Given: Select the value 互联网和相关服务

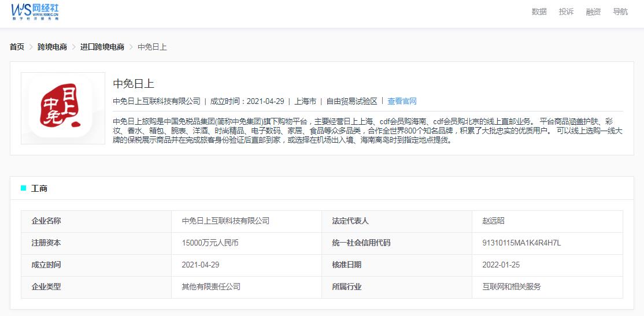Looking at the screenshot, I should click(512, 287).
